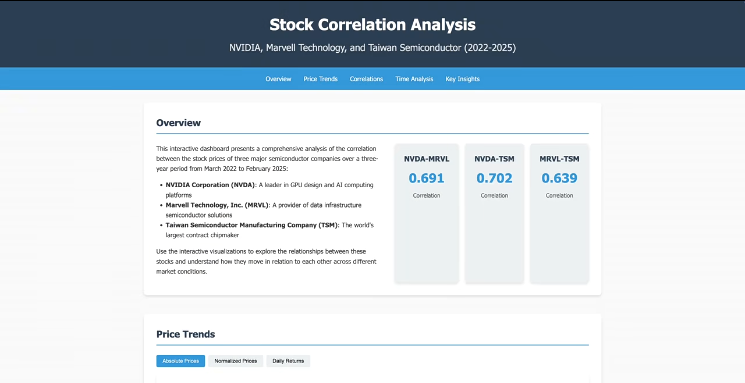Open Key Insights nav link

462,79
